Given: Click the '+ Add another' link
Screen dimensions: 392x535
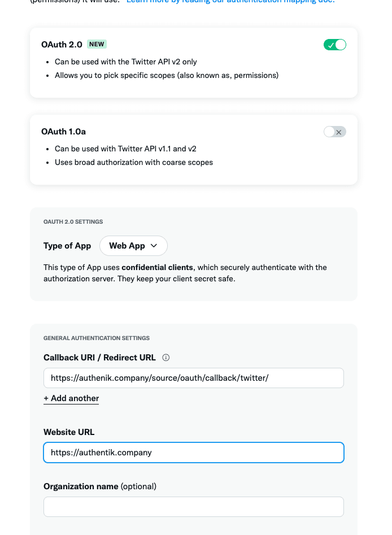Looking at the screenshot, I should click(x=71, y=398).
